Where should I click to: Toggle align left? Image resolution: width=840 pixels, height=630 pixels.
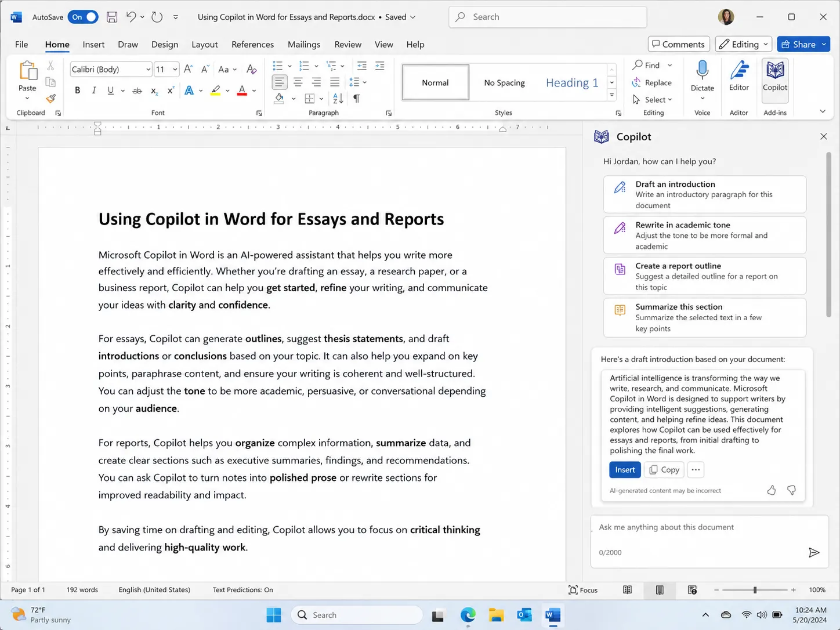(280, 82)
